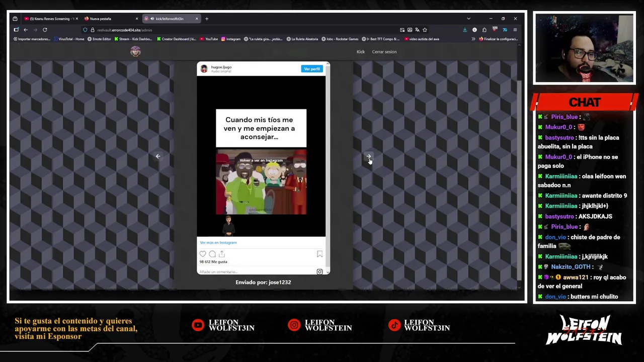This screenshot has width=644, height=362.
Task: Switch to the Nueva pestaña tab
Action: (110, 19)
